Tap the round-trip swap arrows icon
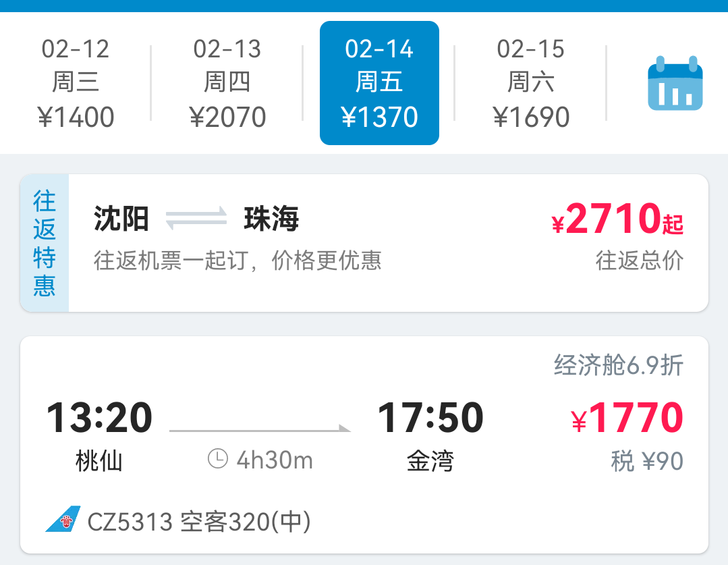Image resolution: width=728 pixels, height=565 pixels. pyautogui.click(x=196, y=218)
